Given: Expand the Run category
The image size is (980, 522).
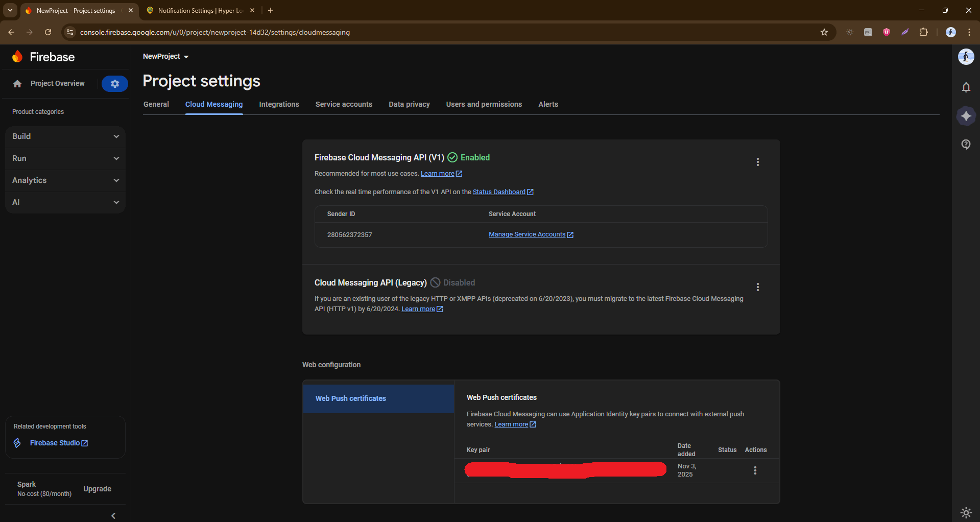Looking at the screenshot, I should [x=65, y=158].
